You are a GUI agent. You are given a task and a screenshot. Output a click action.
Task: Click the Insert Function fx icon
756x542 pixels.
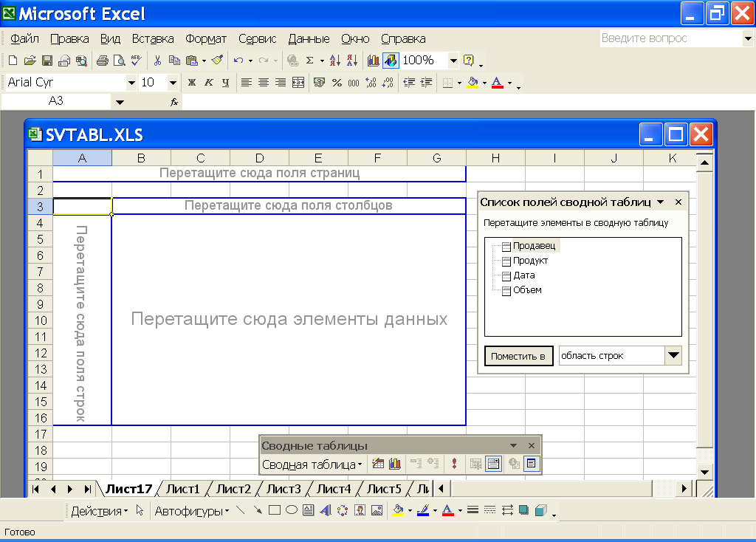[174, 102]
